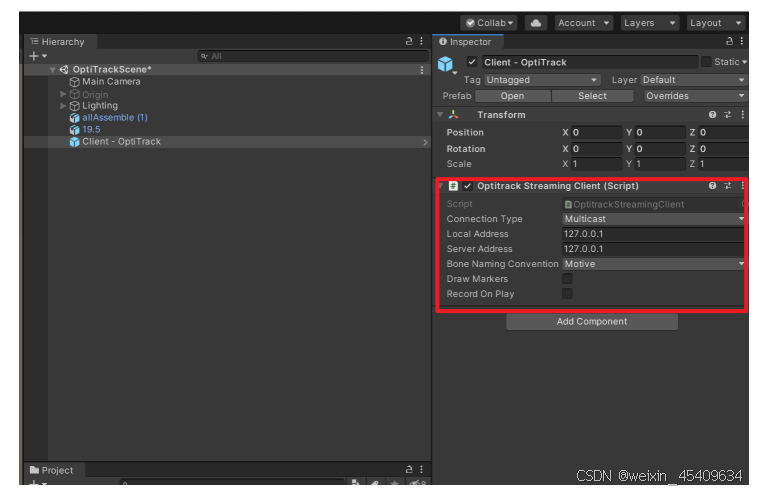Enable the Draw Markers checkbox

(x=567, y=279)
